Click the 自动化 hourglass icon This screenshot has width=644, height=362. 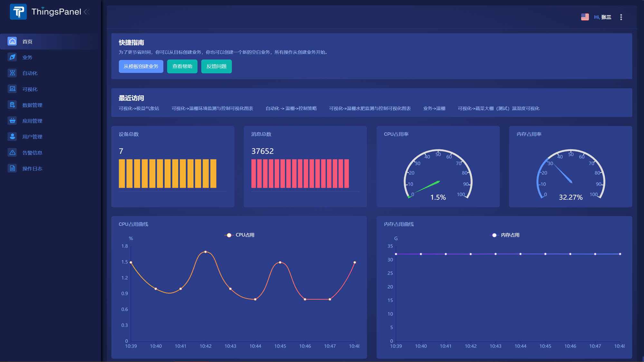[12, 73]
